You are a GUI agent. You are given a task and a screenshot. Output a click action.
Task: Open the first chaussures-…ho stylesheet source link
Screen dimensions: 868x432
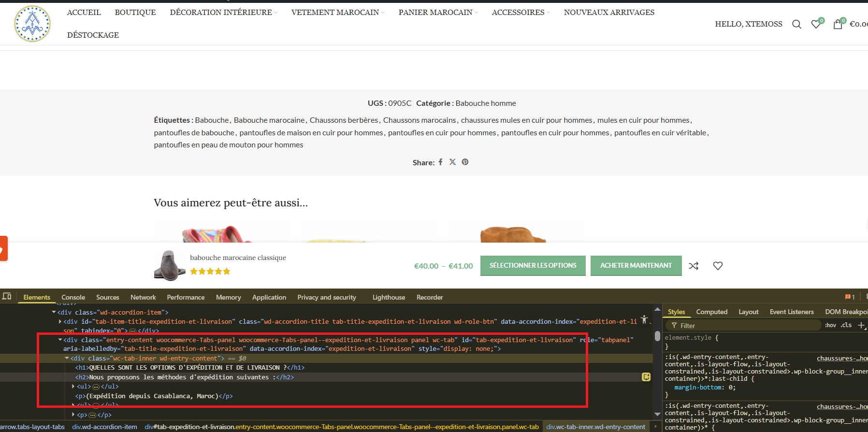coord(842,358)
